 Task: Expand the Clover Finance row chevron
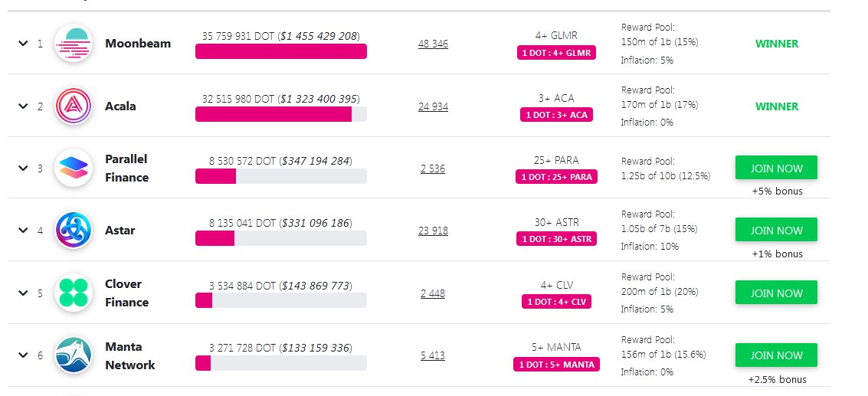23,293
